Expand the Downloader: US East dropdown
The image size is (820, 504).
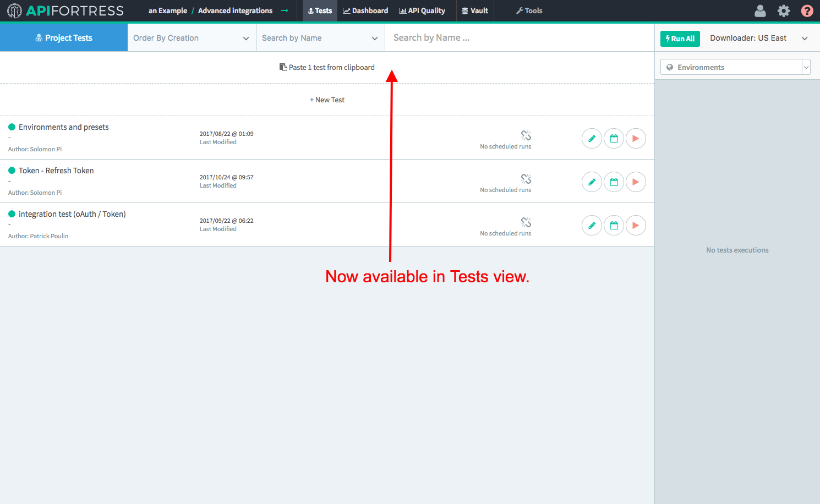pyautogui.click(x=758, y=38)
